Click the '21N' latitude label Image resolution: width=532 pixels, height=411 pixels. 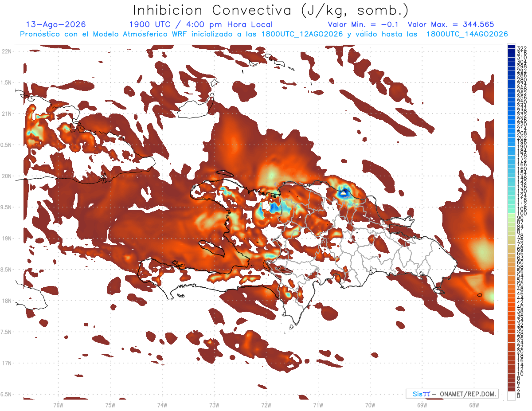pyautogui.click(x=7, y=114)
